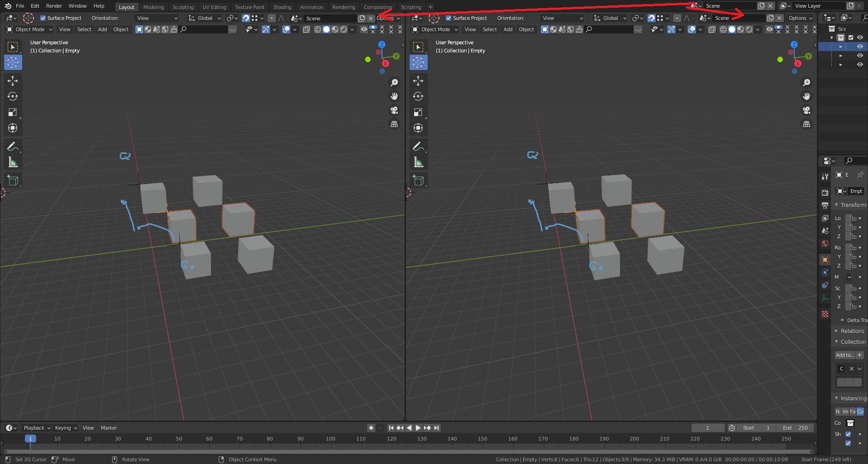Viewport: 868px width, 464px height.
Task: Pick the Measure tool in right viewport
Action: click(418, 162)
